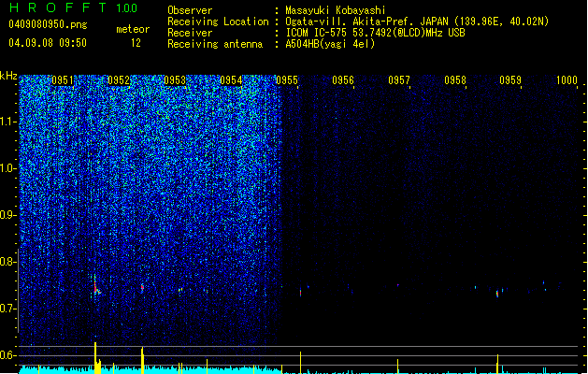Click the meteor echo before 0959

point(497,294)
